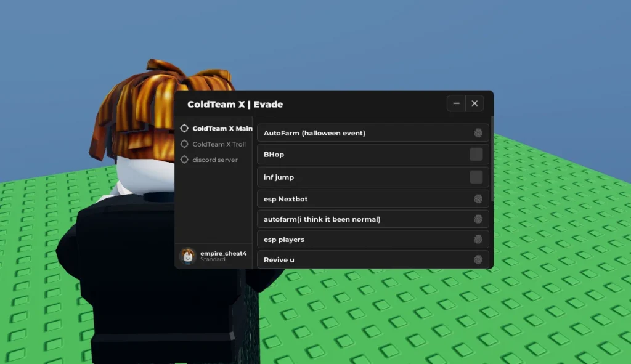631x364 pixels.
Task: Click the ColdTeam X Main sidebar entry
Action: tap(222, 129)
